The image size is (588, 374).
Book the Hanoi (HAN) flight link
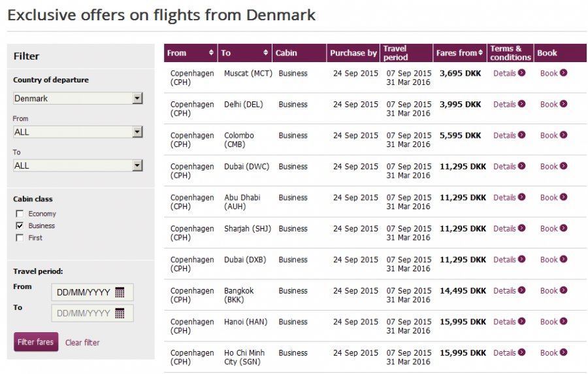pyautogui.click(x=549, y=322)
